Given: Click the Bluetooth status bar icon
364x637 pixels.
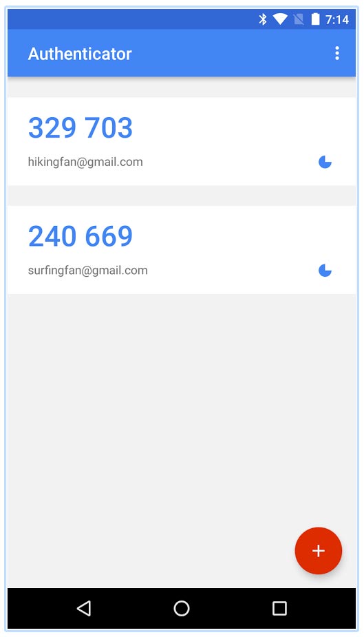Looking at the screenshot, I should coord(263,19).
